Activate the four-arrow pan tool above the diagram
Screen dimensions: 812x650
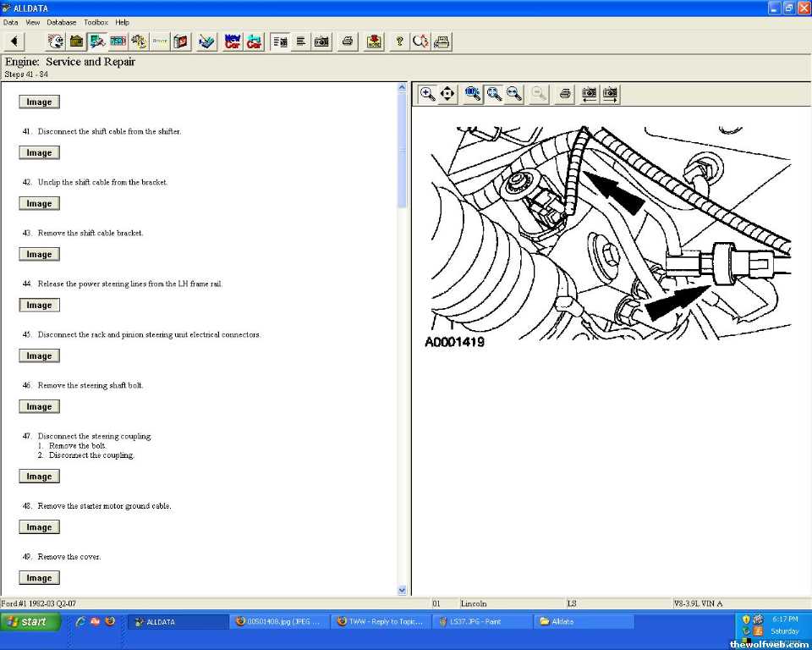click(x=447, y=94)
